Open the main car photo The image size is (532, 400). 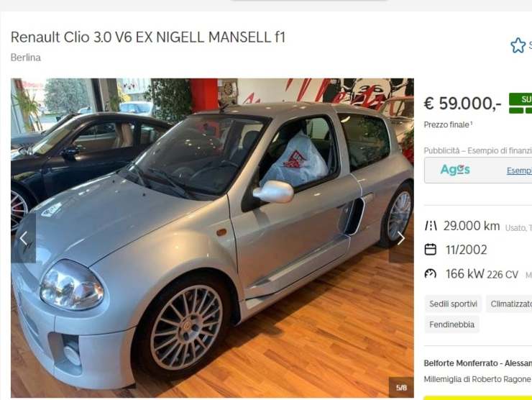[212, 237]
